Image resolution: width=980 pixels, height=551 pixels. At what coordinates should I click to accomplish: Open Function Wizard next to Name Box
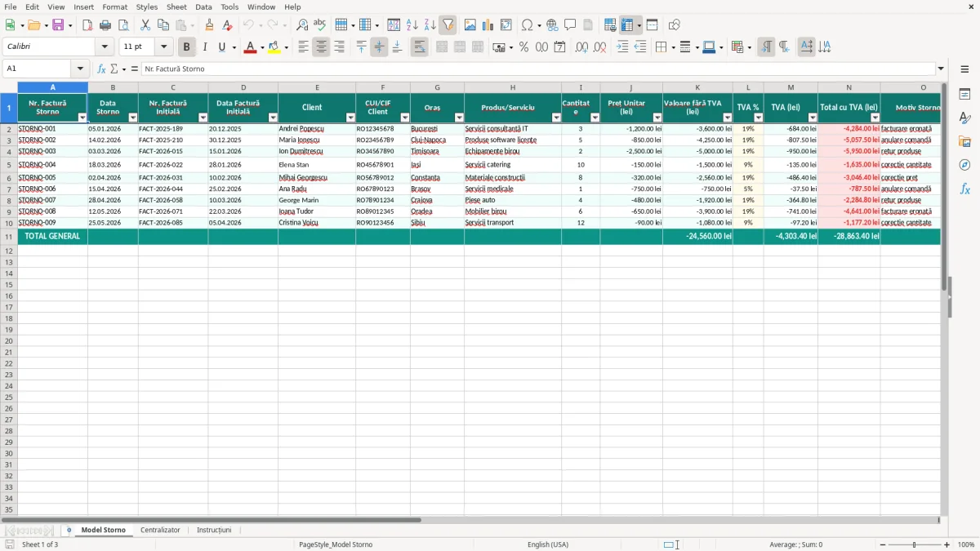click(101, 69)
